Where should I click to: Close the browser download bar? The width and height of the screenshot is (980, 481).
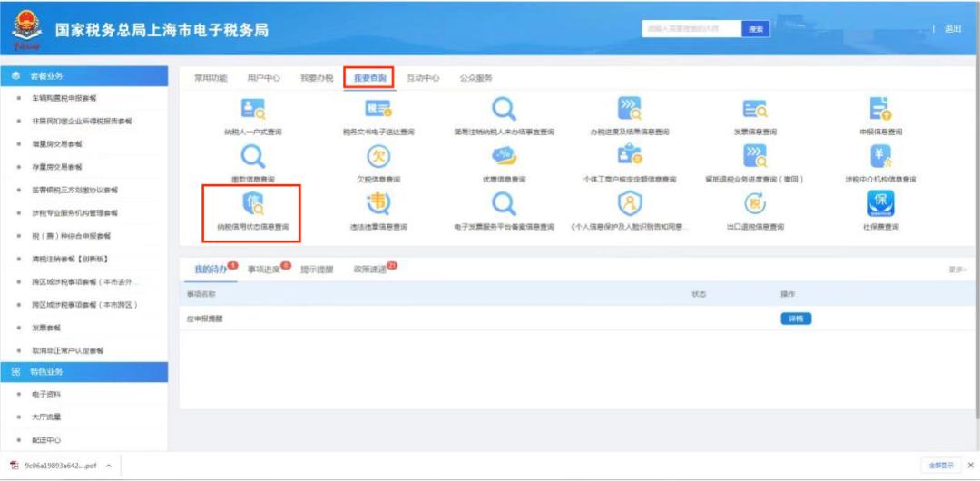(x=970, y=466)
